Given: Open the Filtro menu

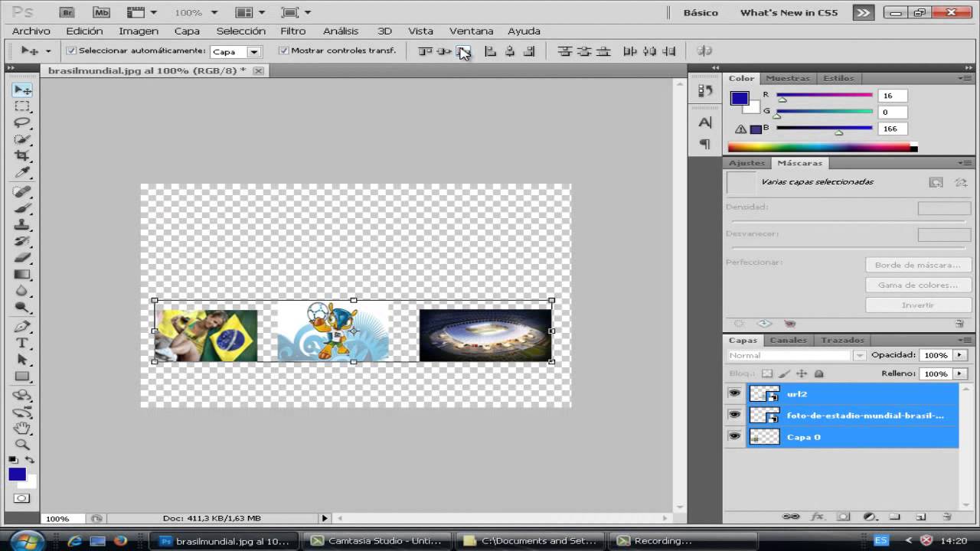Looking at the screenshot, I should coord(293,31).
